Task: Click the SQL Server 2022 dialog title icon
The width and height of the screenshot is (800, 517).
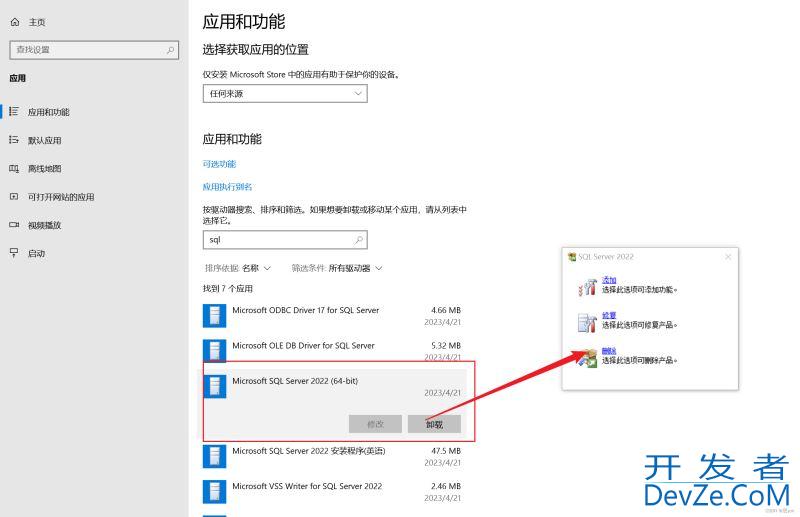Action: pos(572,257)
